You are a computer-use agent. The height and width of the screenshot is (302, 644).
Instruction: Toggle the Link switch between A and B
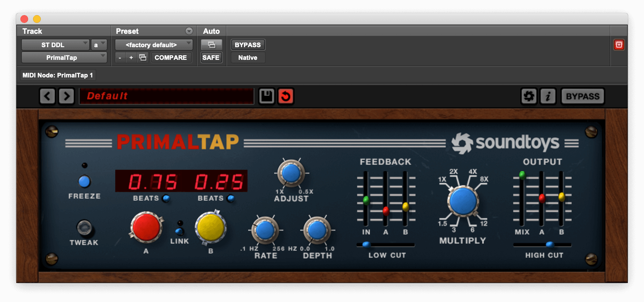click(179, 231)
